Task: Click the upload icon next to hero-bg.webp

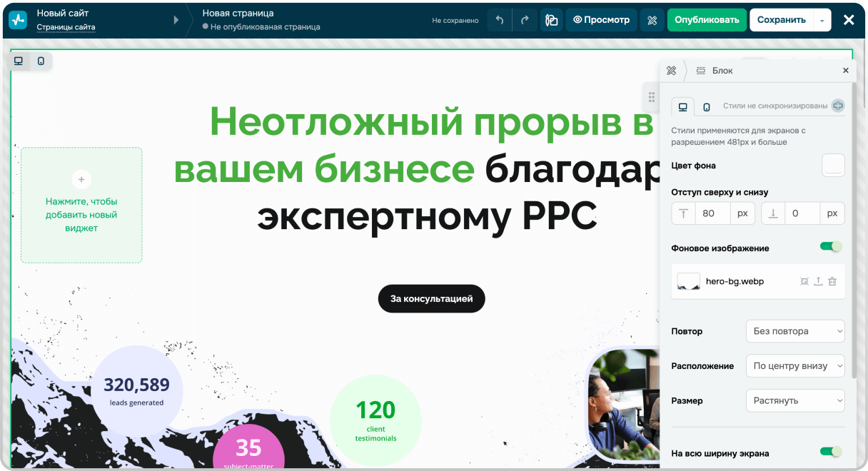Action: point(818,281)
